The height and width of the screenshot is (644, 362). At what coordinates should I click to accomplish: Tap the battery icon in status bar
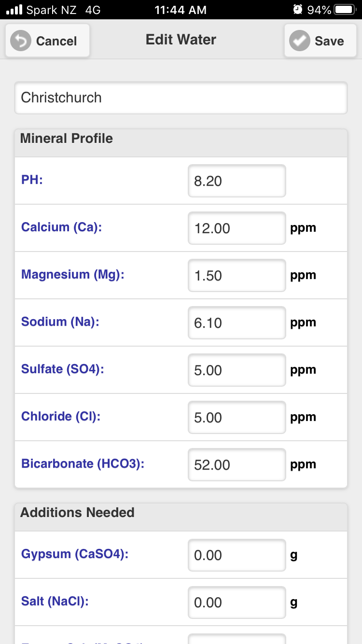[x=345, y=10]
